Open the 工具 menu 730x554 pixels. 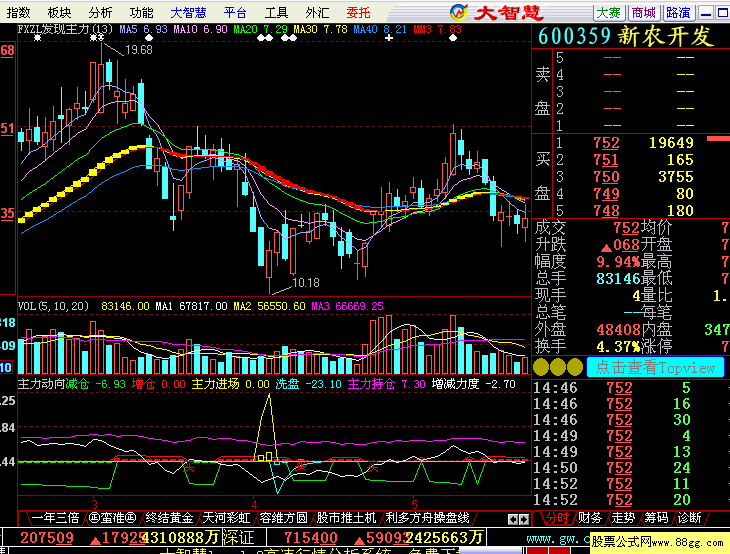tap(276, 12)
